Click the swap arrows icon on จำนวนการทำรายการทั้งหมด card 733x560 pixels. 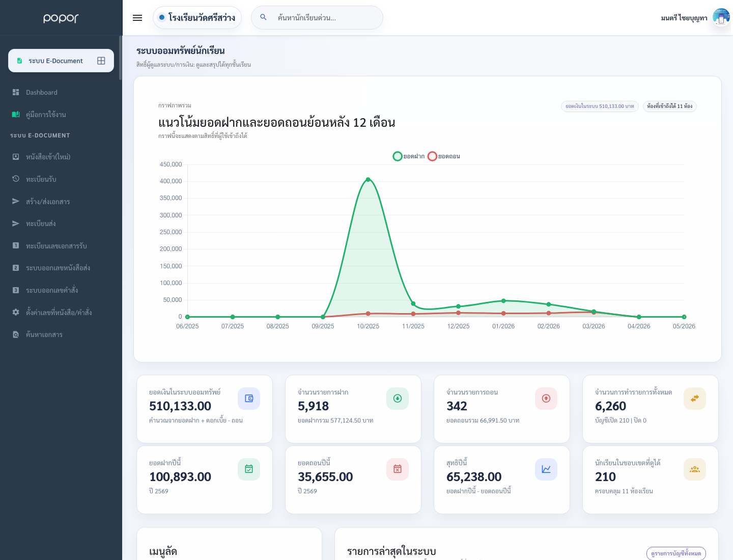point(695,399)
